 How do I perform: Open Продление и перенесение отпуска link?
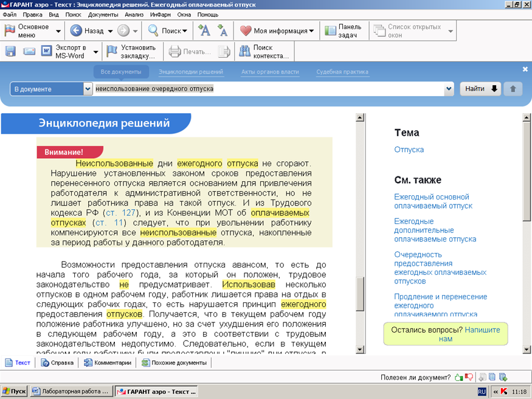pos(440,305)
